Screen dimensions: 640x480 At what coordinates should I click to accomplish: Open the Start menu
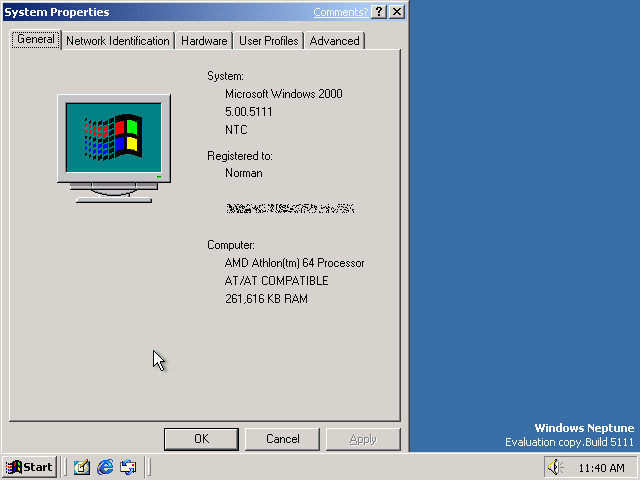[29, 467]
